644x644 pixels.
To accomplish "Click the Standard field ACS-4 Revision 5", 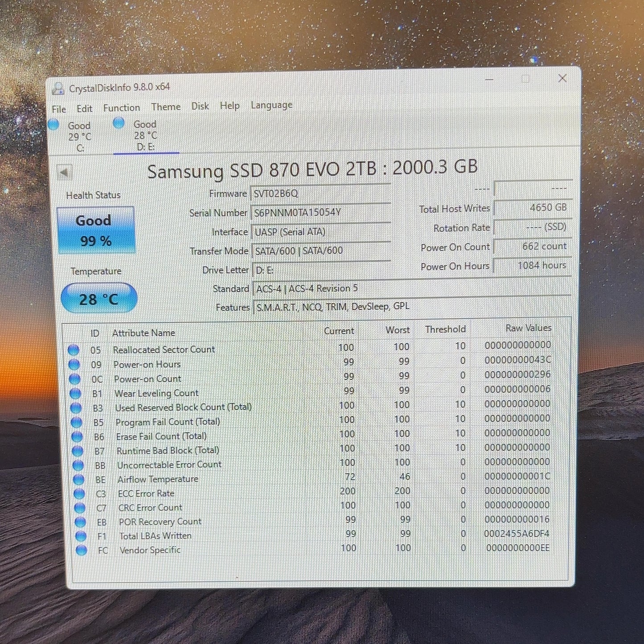I will pos(412,288).
